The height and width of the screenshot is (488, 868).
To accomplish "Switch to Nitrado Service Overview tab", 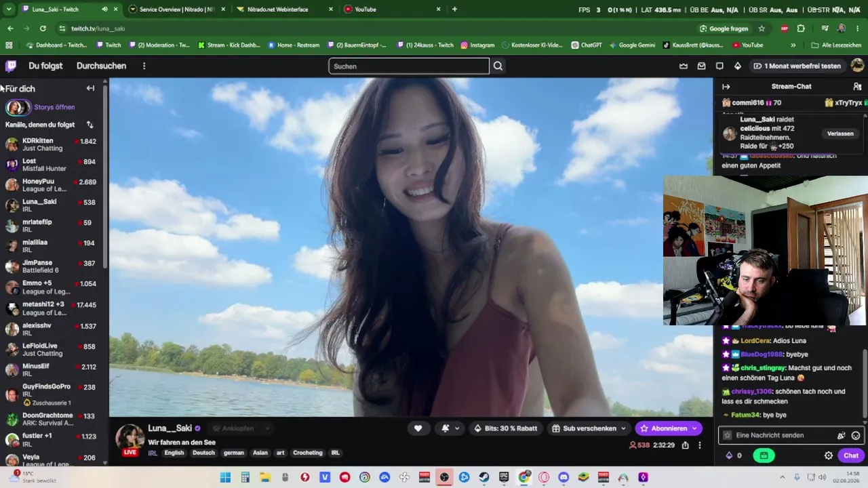I will pos(177,9).
